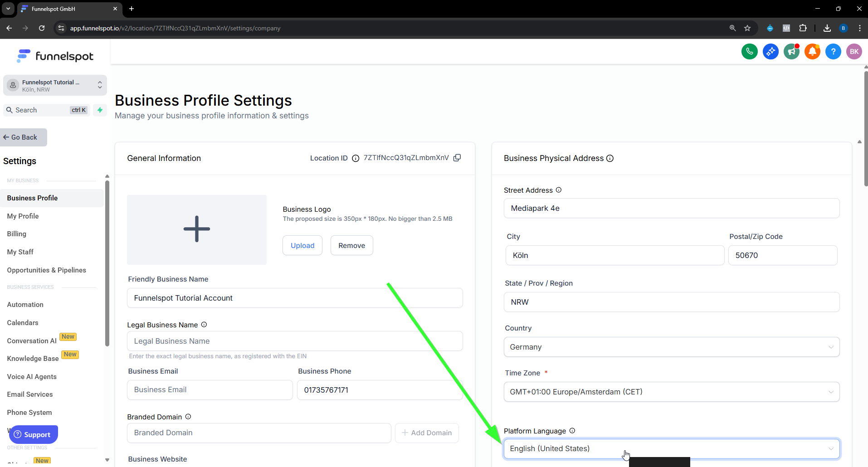Click the Legal Business Name info icon
This screenshot has height=467, width=868.
(204, 325)
